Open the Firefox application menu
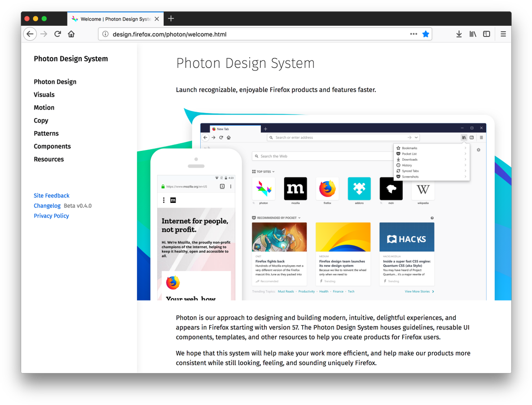This screenshot has width=532, height=405. (503, 34)
